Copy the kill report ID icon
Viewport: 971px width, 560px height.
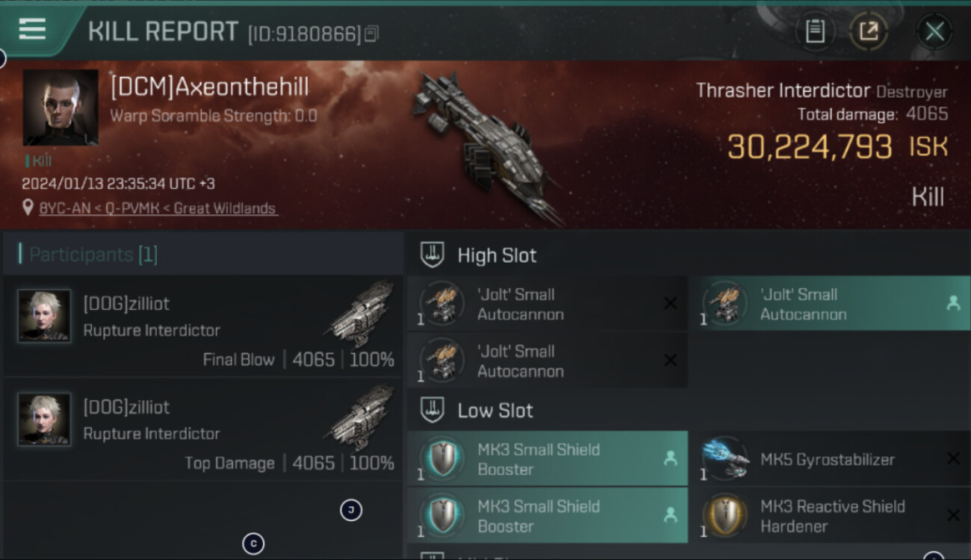[371, 34]
